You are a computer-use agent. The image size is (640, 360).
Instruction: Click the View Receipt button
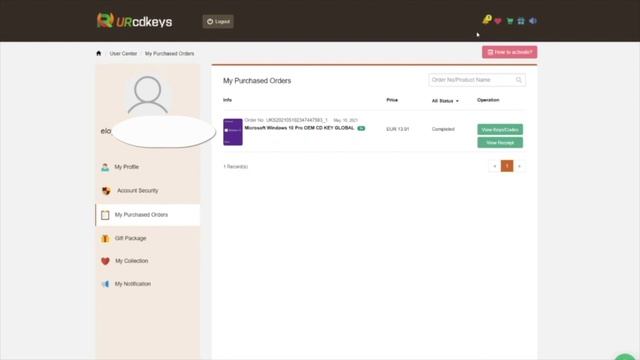(x=500, y=142)
